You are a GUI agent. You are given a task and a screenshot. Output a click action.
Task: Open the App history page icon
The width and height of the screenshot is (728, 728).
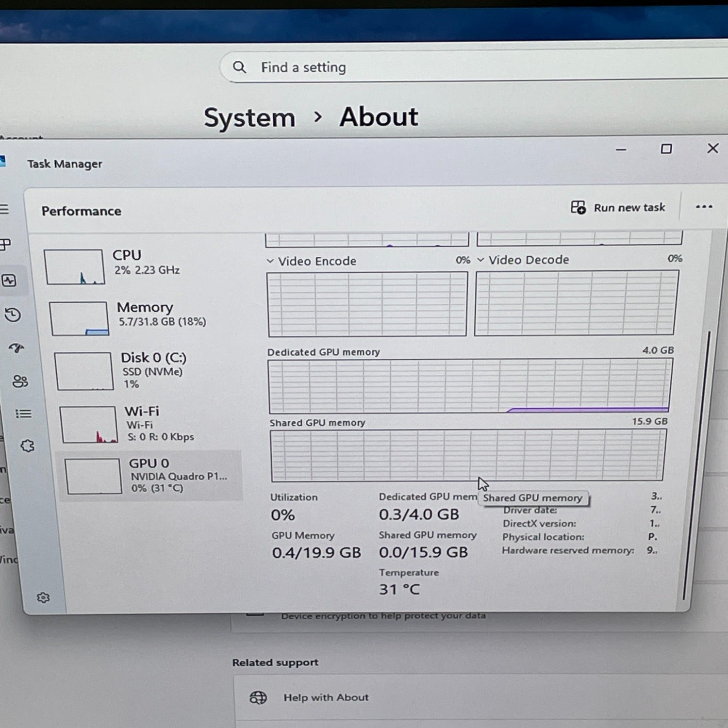point(13,315)
